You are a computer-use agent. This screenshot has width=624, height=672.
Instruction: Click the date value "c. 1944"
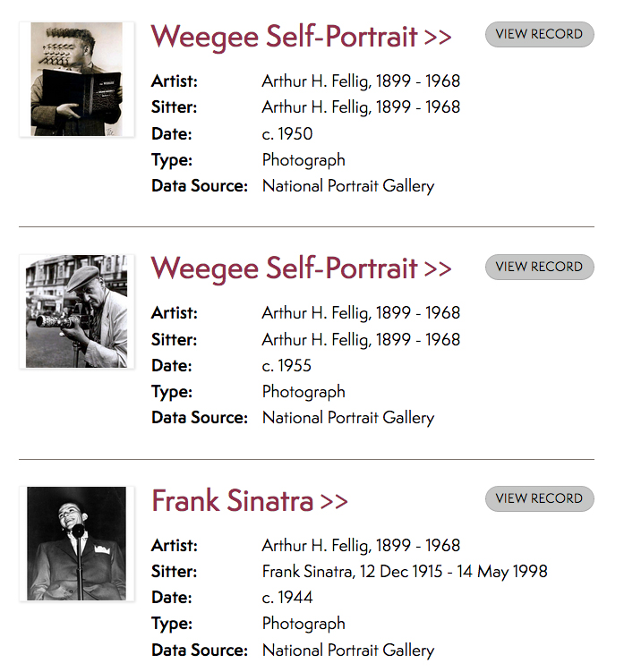point(286,597)
